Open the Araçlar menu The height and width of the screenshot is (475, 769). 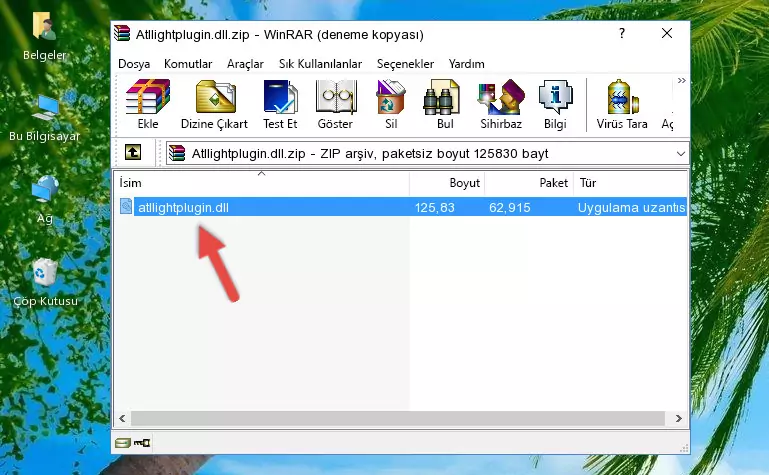245,64
